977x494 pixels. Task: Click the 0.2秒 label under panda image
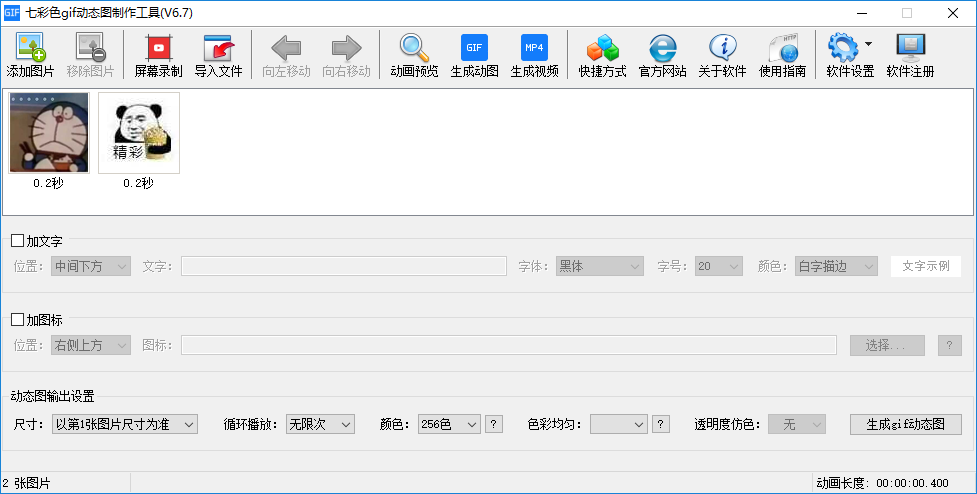(138, 183)
